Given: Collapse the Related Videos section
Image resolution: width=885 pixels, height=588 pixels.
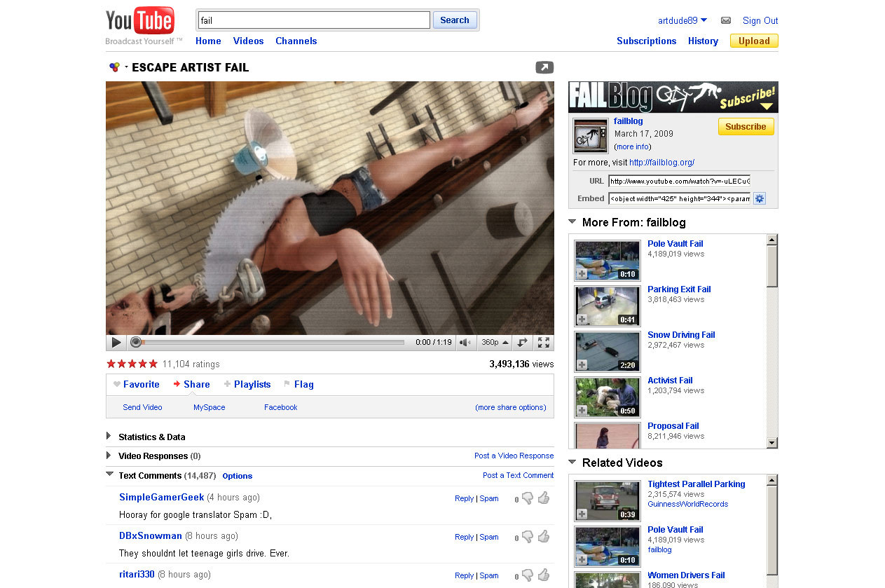Looking at the screenshot, I should click(572, 463).
